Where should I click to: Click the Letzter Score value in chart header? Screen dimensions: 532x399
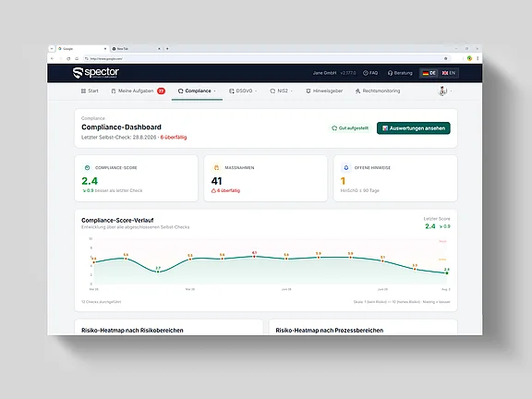(430, 226)
